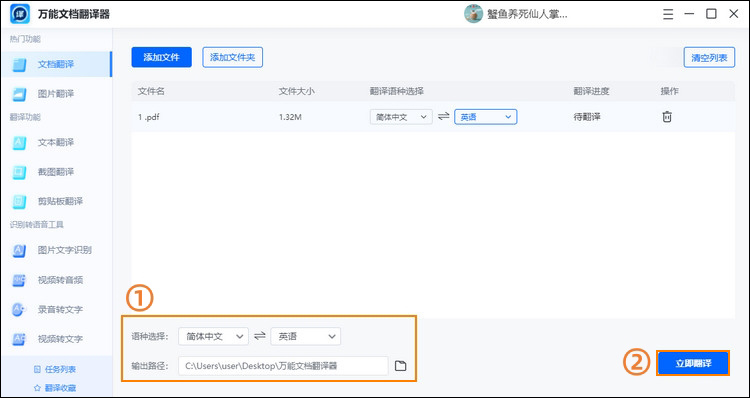Select the 图片翻译 menu item

coord(56,94)
